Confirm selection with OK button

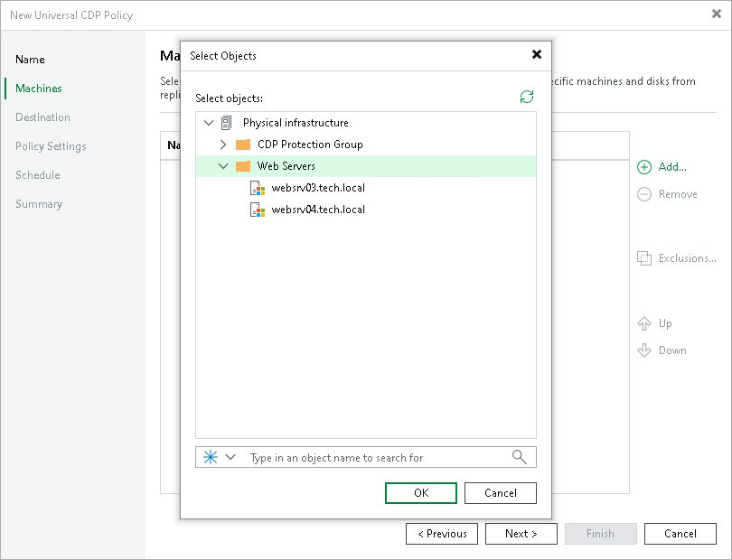(420, 493)
